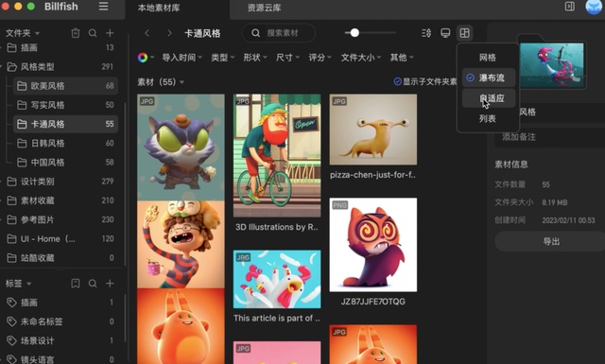
Task: Add a new tag with plus icon
Action: (110, 284)
